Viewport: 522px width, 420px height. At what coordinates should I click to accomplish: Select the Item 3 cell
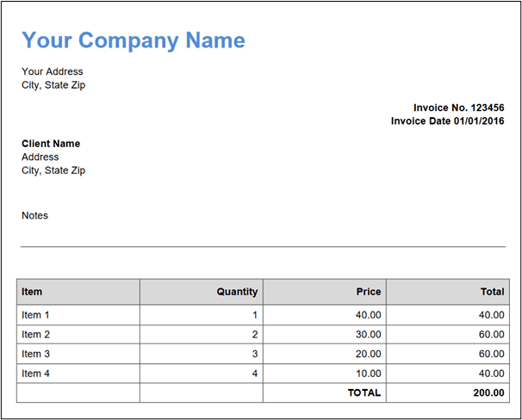36,354
